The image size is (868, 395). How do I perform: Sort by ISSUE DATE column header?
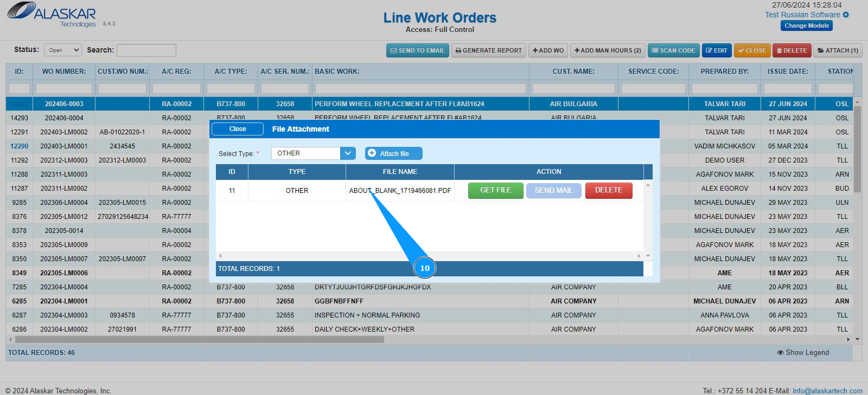point(788,72)
